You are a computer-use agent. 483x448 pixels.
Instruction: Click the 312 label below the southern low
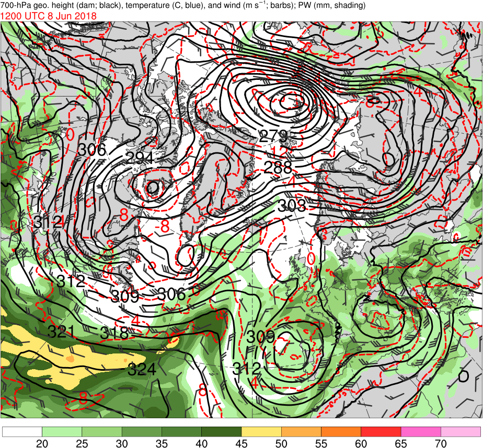point(247,368)
